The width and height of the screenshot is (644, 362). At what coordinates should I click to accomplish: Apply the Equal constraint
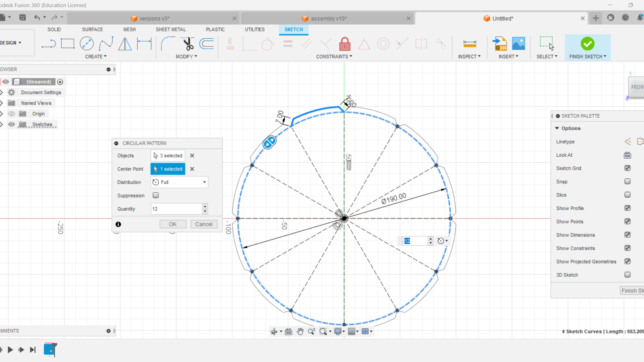(288, 44)
